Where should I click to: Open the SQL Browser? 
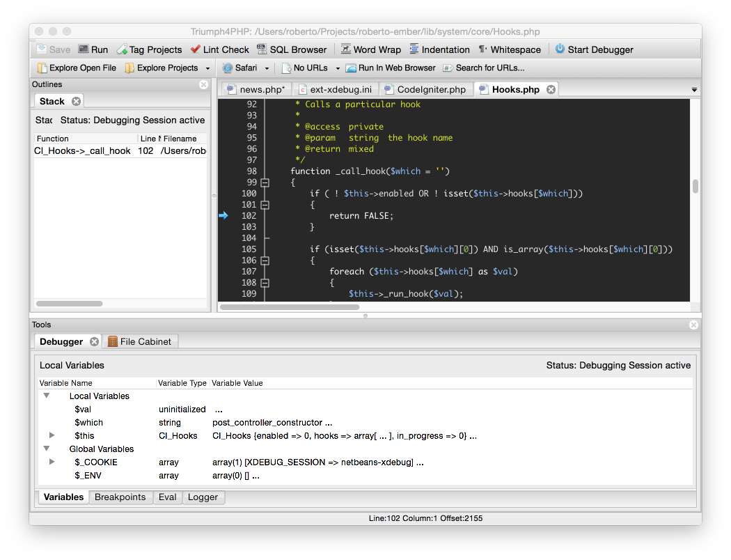[292, 49]
